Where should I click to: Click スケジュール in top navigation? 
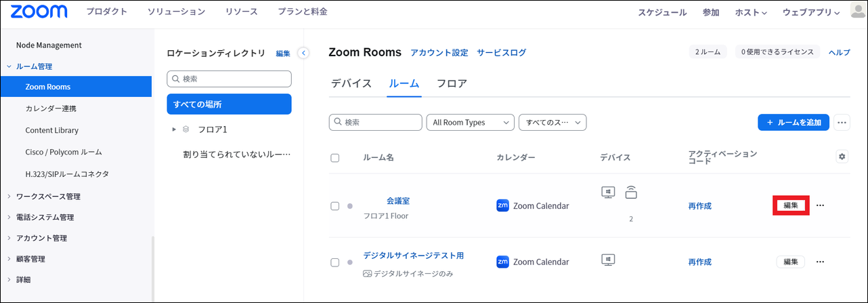pos(662,12)
